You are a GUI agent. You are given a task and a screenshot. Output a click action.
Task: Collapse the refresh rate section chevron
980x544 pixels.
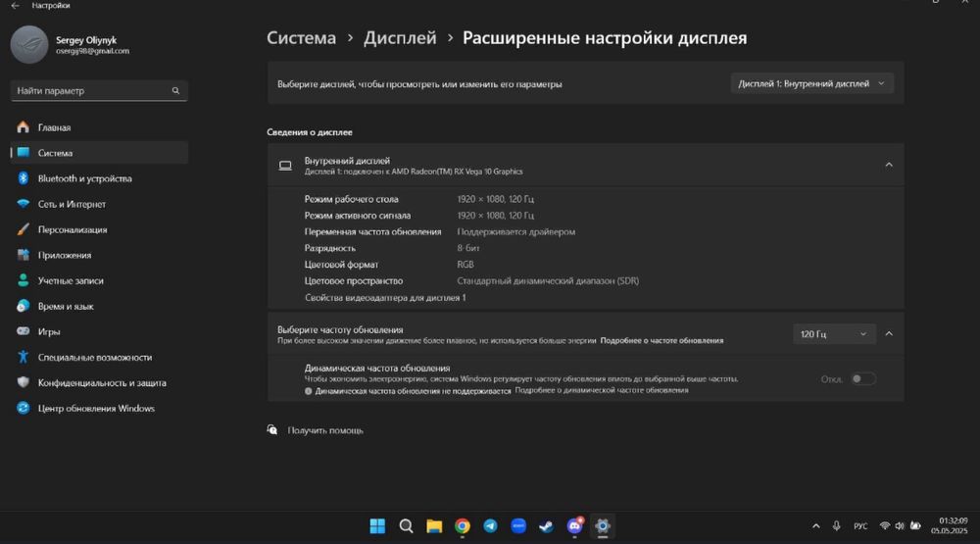tap(889, 334)
